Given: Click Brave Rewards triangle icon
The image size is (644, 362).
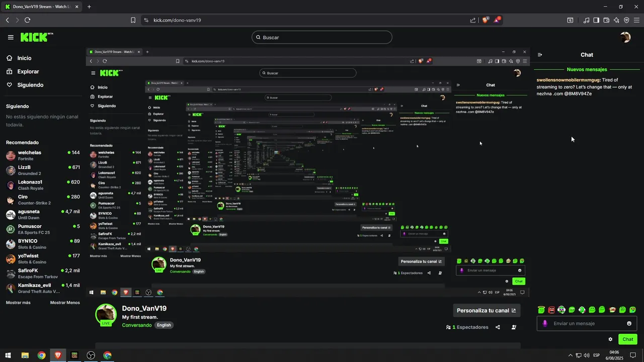Looking at the screenshot, I should (x=497, y=20).
